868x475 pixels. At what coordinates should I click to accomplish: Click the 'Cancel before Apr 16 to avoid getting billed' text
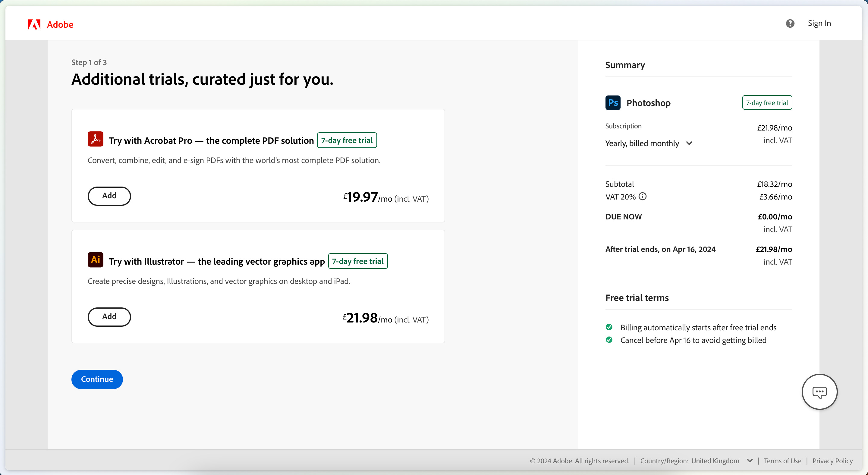click(693, 340)
